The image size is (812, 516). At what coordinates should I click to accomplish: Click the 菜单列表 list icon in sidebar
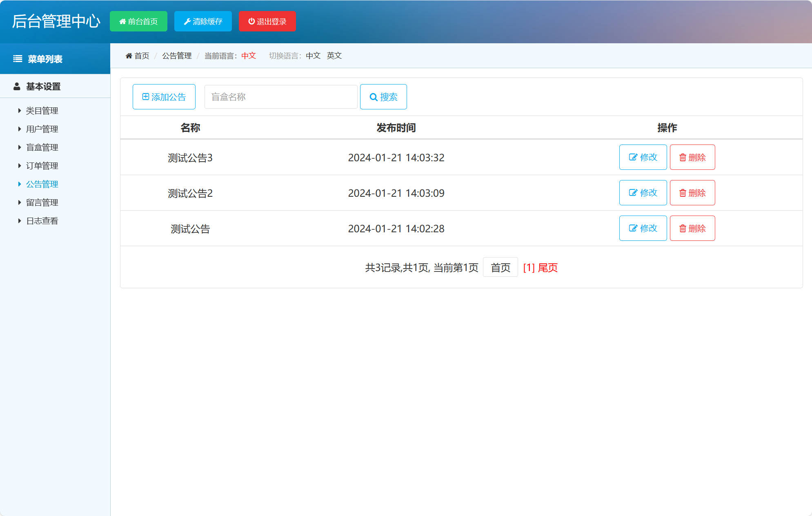click(x=17, y=58)
